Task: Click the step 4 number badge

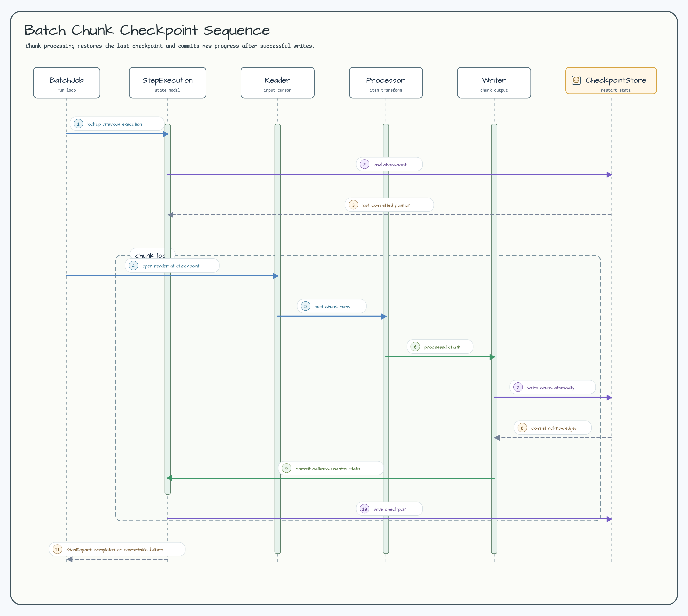Action: coord(133,266)
